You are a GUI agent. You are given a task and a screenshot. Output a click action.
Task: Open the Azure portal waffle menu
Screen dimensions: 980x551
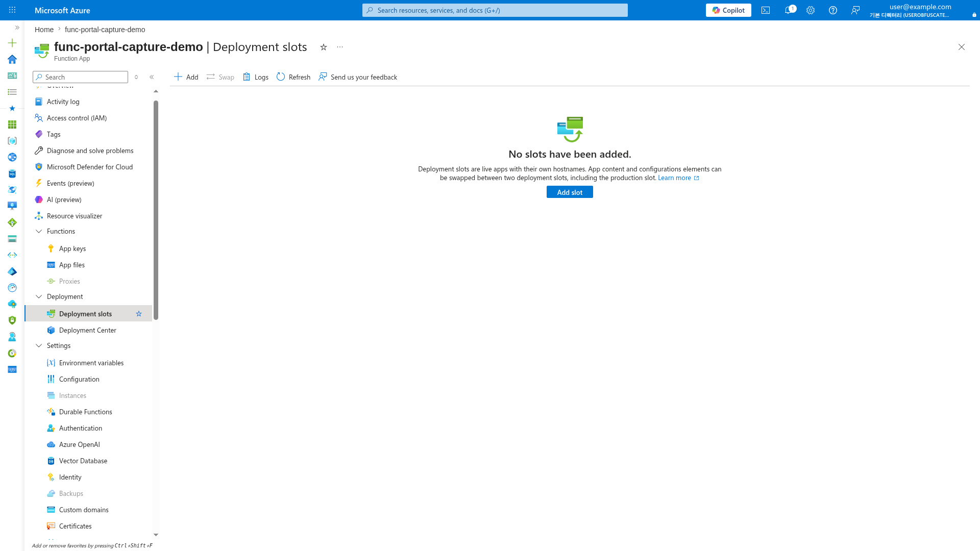click(12, 10)
